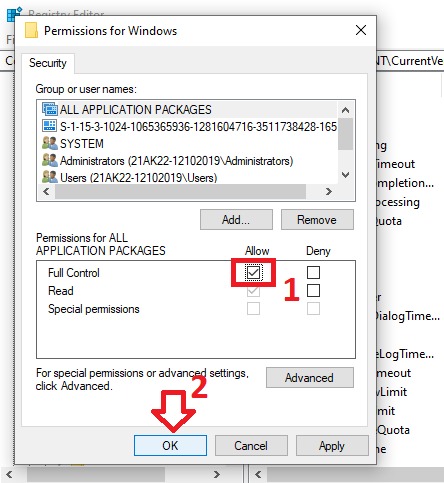Click the user list scroll right arrow

(x=329, y=192)
